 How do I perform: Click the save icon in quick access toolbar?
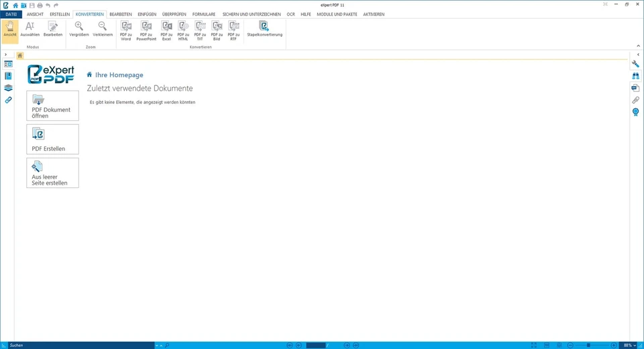click(x=32, y=5)
